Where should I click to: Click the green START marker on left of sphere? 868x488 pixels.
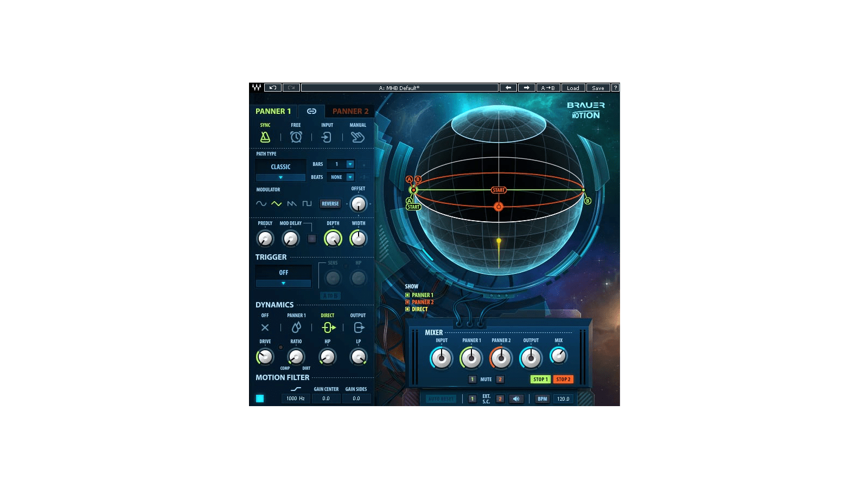tap(413, 207)
